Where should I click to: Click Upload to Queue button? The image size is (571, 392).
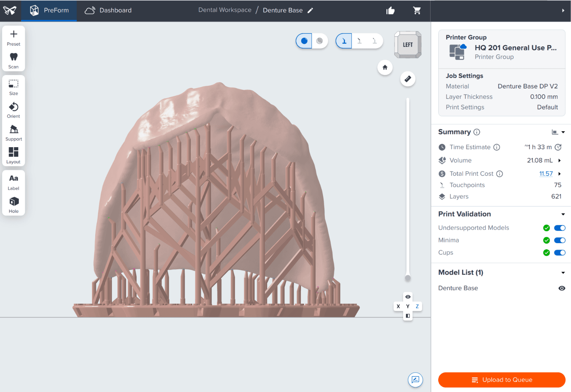[502, 380]
